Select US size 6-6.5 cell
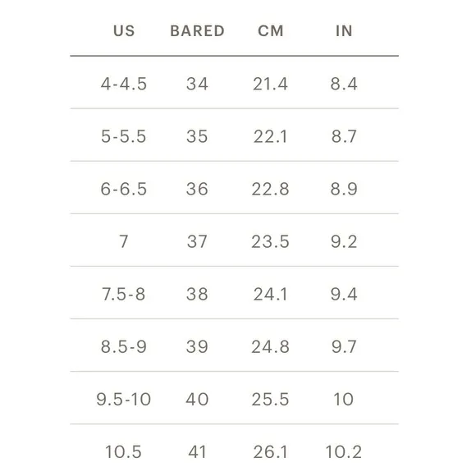This screenshot has width=476, height=476. (x=124, y=189)
